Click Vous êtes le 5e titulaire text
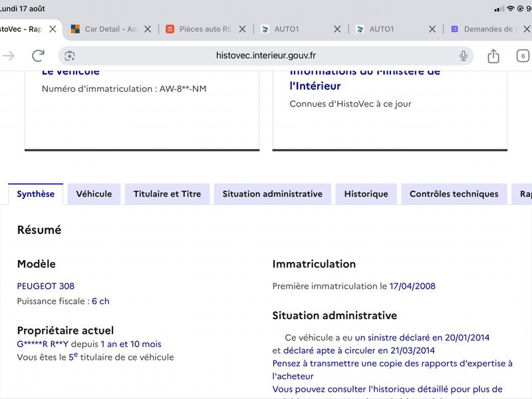 click(x=95, y=357)
